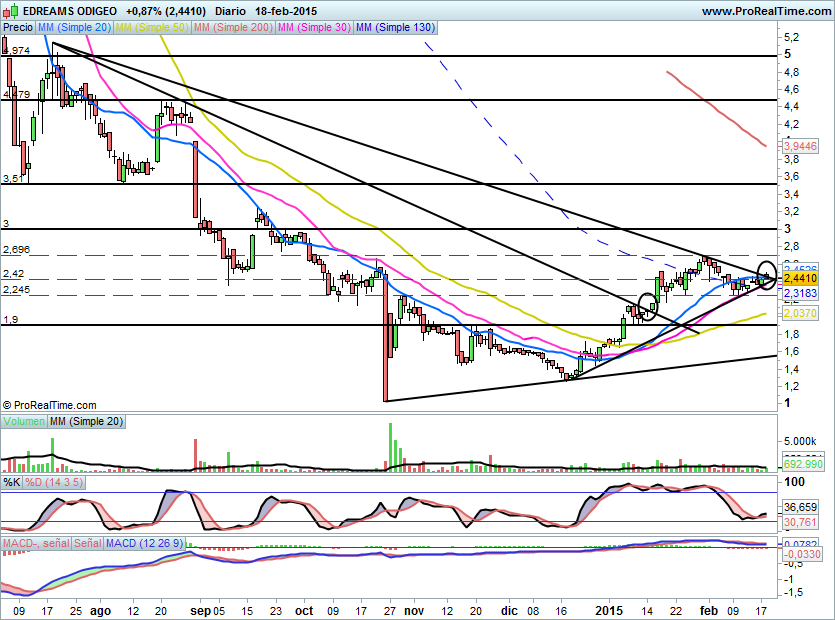Click the Precio indicator label
This screenshot has width=835, height=620.
18,27
